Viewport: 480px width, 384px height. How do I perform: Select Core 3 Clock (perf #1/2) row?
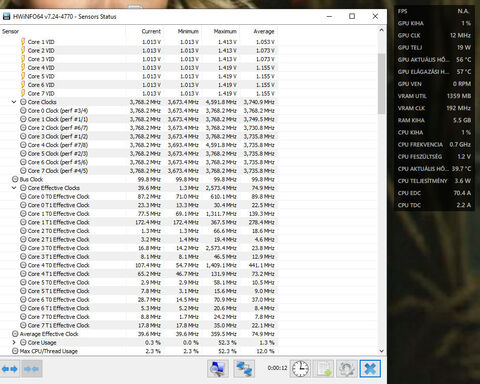[x=139, y=136]
